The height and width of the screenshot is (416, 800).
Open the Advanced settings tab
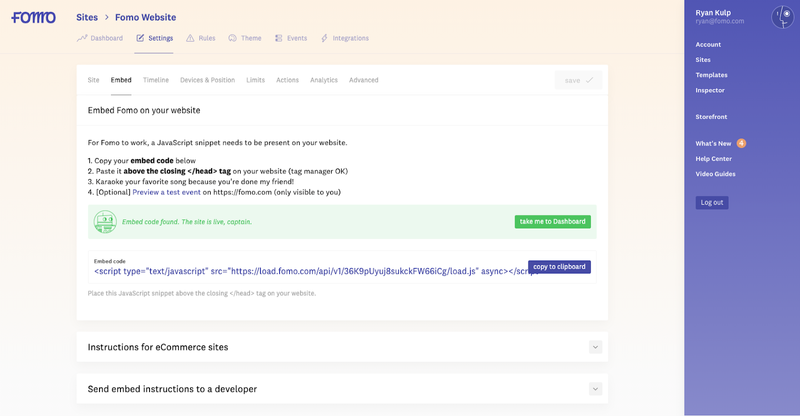[363, 80]
